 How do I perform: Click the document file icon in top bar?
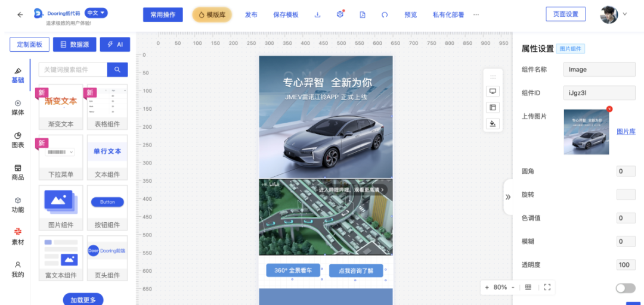363,15
